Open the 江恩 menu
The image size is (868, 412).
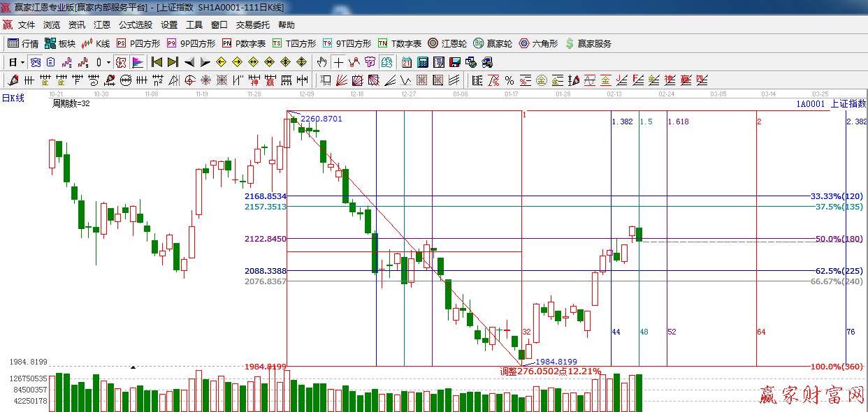(x=102, y=25)
